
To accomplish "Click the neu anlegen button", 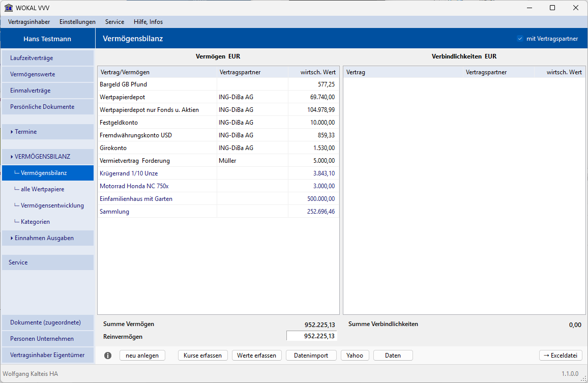I will pyautogui.click(x=142, y=355).
